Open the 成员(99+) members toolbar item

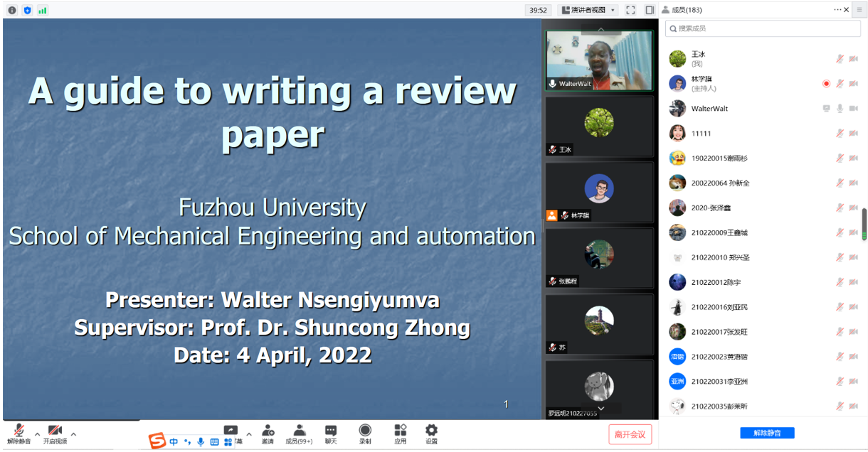pos(299,434)
